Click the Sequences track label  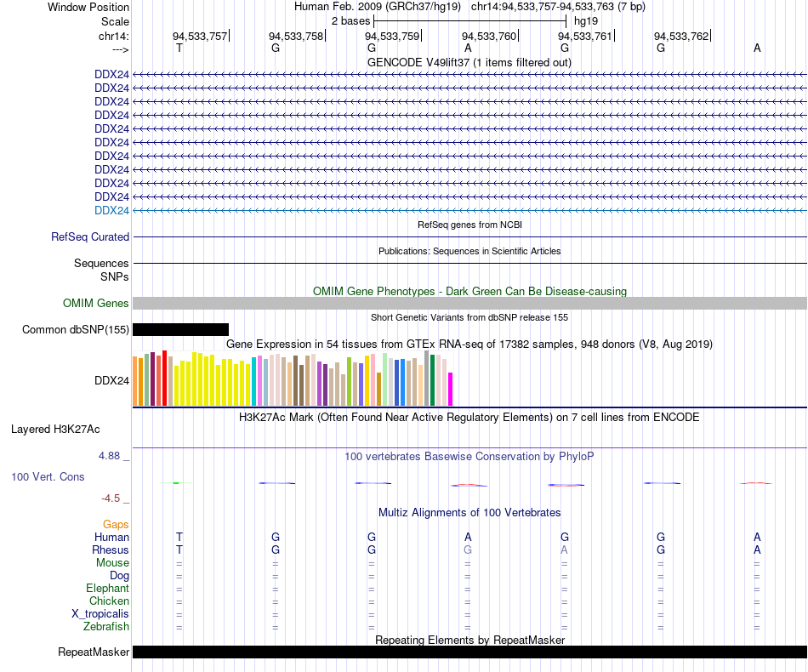pyautogui.click(x=101, y=264)
